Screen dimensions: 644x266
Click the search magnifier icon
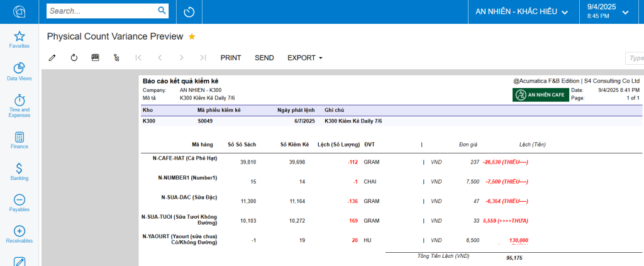pyautogui.click(x=162, y=11)
